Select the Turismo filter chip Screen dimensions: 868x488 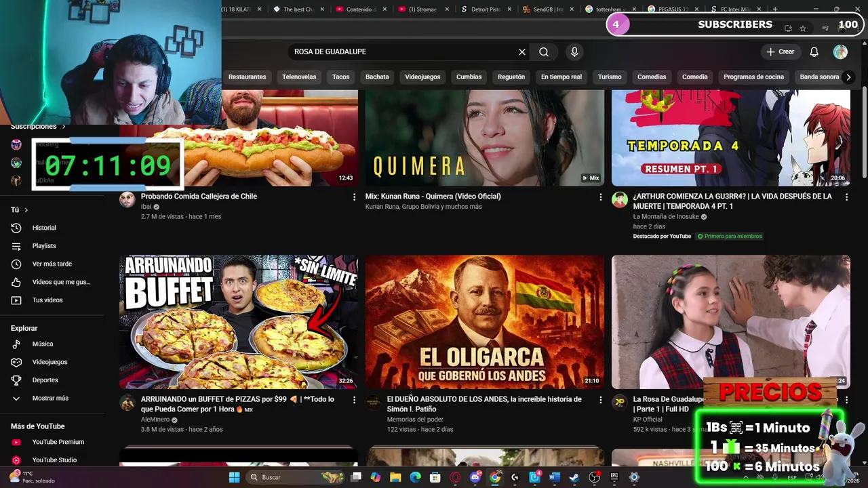click(x=610, y=77)
